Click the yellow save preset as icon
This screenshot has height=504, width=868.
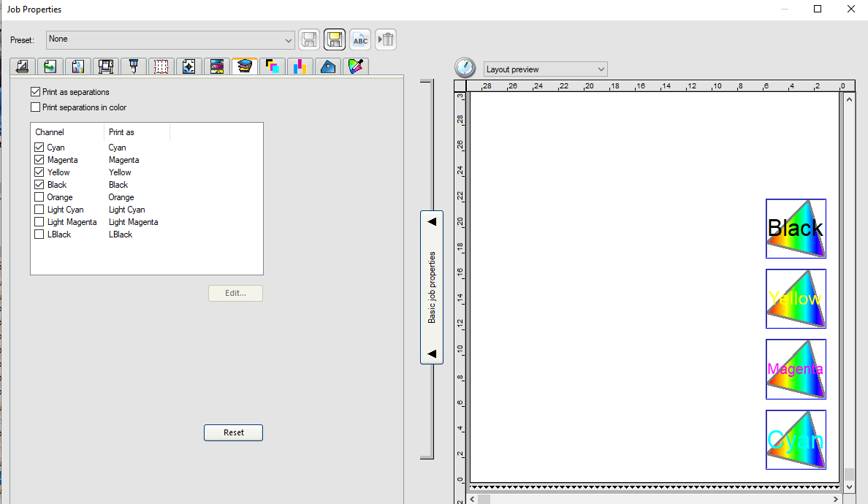tap(335, 39)
